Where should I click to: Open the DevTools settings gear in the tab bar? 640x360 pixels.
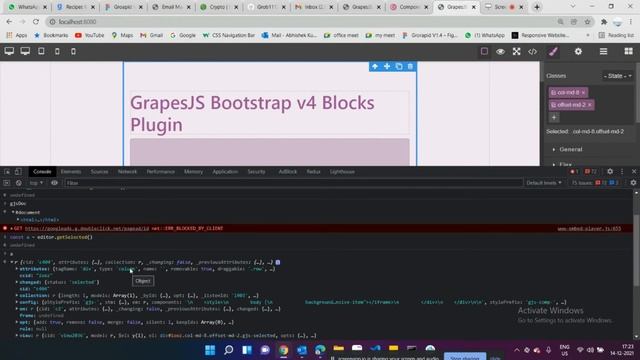[x=610, y=171]
